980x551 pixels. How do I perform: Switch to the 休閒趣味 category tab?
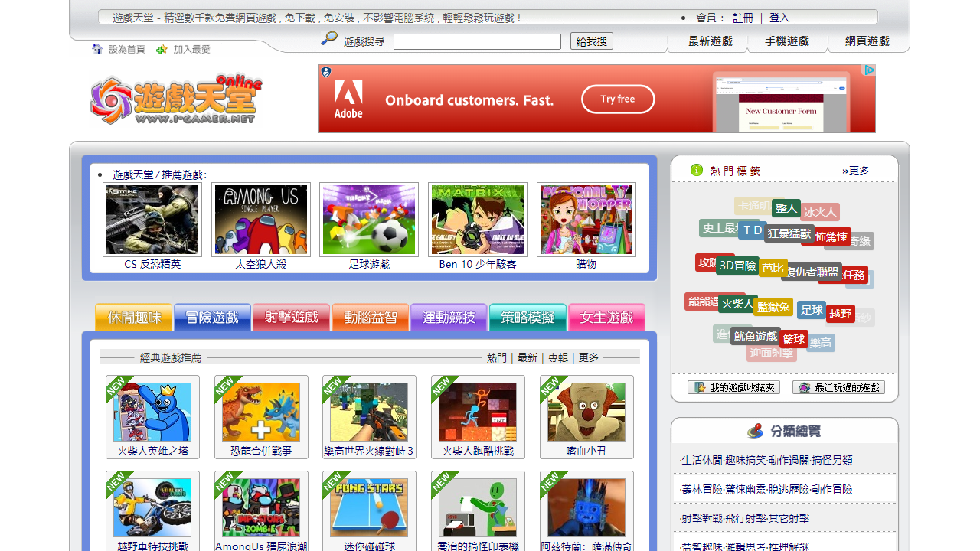click(x=134, y=318)
